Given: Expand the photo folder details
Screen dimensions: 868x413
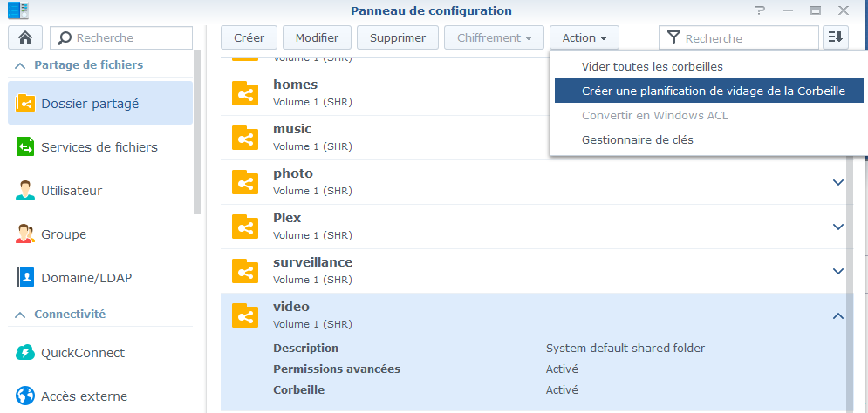Looking at the screenshot, I should coord(838,182).
